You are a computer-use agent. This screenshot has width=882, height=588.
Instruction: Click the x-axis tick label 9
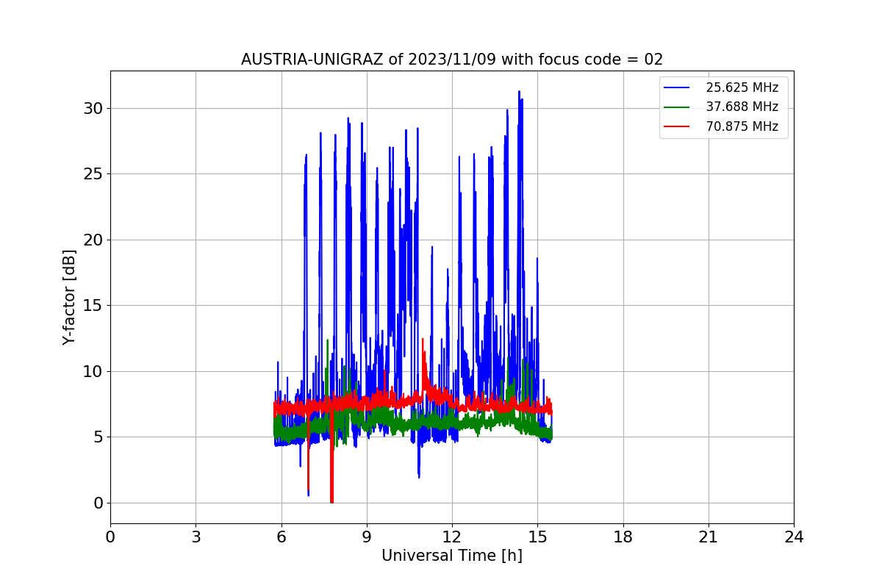[367, 537]
